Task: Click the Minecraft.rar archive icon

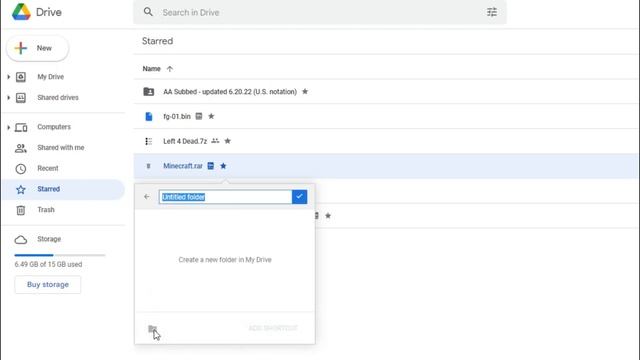Action: [x=149, y=166]
